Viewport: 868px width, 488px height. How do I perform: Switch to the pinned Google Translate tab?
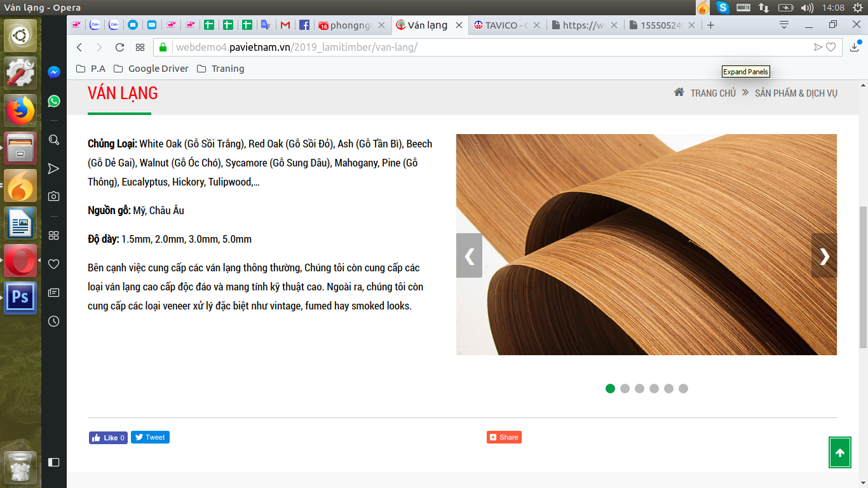(x=266, y=25)
